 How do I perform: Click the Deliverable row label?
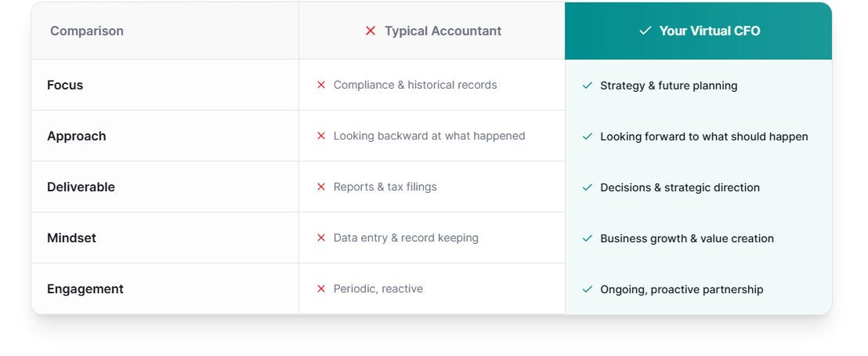(81, 187)
